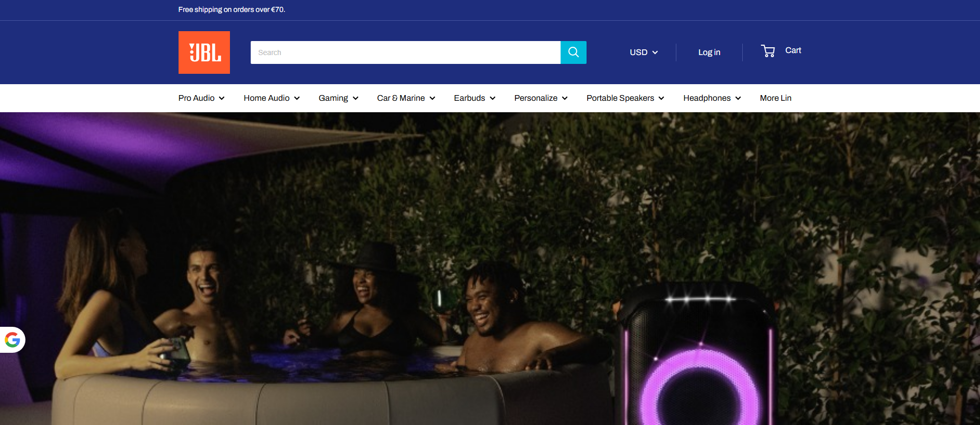Click the free shipping announcement text
980x425 pixels.
pos(232,10)
